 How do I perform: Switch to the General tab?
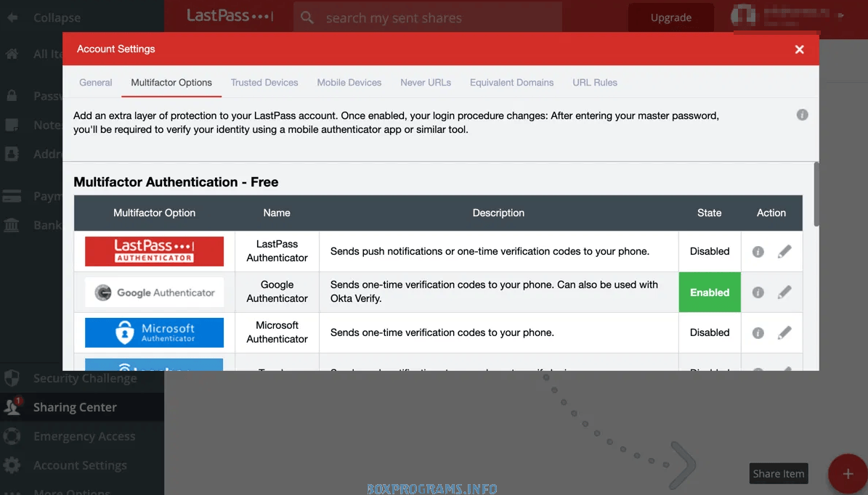pyautogui.click(x=95, y=83)
